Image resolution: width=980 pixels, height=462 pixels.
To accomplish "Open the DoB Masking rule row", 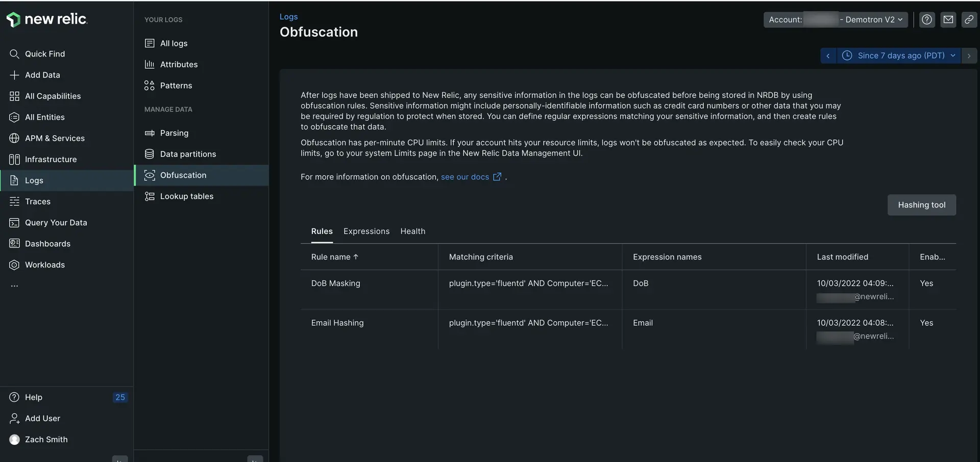I will click(335, 284).
